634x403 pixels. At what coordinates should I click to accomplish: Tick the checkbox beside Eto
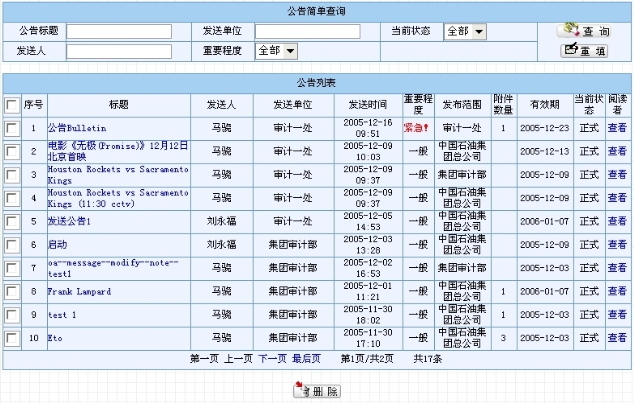(x=11, y=339)
